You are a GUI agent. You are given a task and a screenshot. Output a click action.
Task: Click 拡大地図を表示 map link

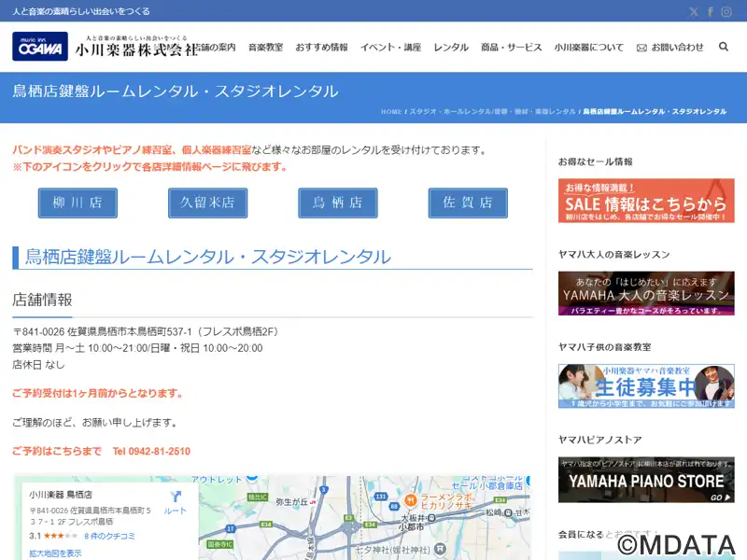click(x=55, y=553)
